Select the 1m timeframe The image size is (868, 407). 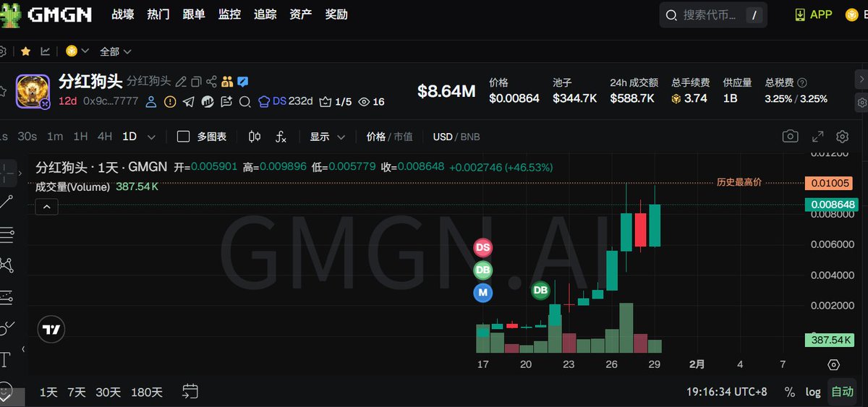point(55,137)
